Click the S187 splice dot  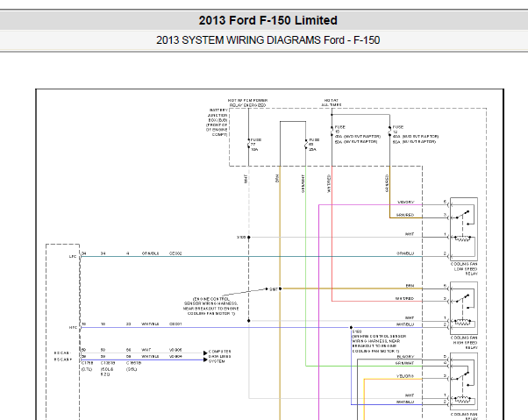pos(280,288)
